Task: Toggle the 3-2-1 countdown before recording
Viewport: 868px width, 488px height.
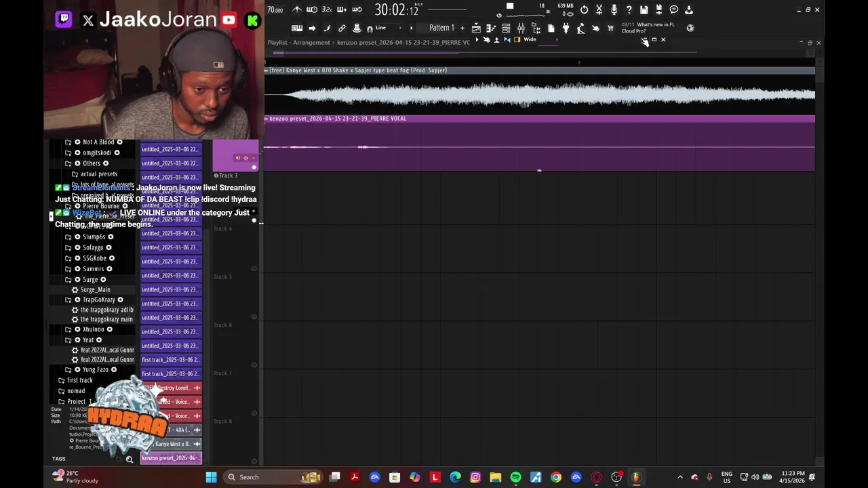Action: 327,9
